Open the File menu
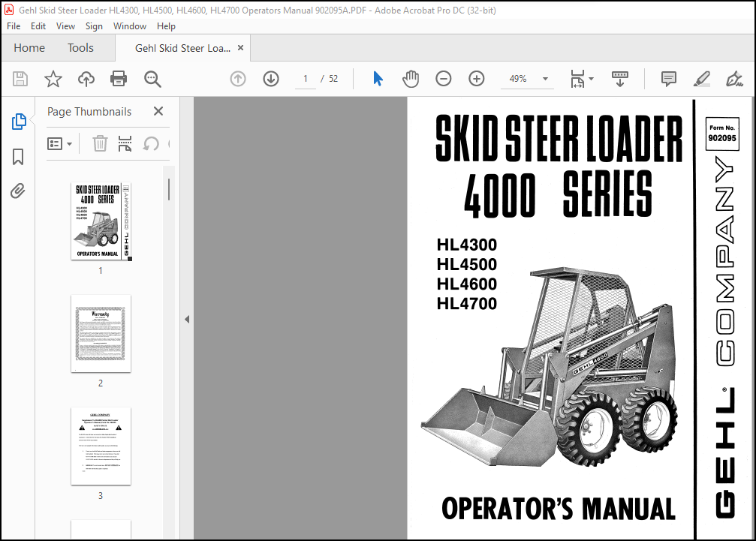The image size is (756, 541). pyautogui.click(x=14, y=26)
